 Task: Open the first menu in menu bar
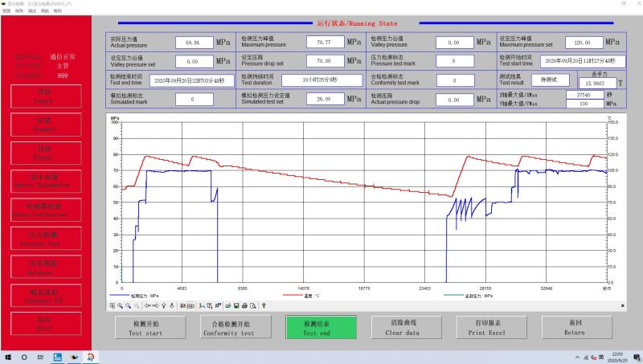(x=6, y=11)
